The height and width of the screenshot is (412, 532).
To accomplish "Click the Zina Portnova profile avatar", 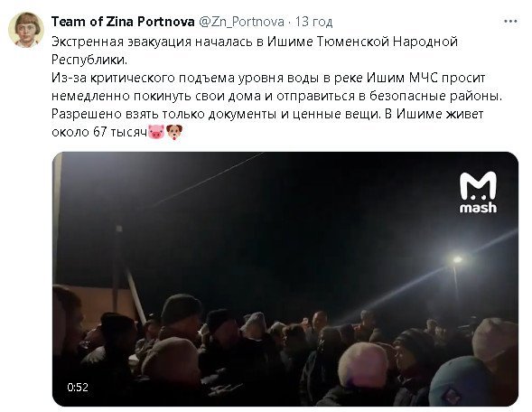I will 26,30.
